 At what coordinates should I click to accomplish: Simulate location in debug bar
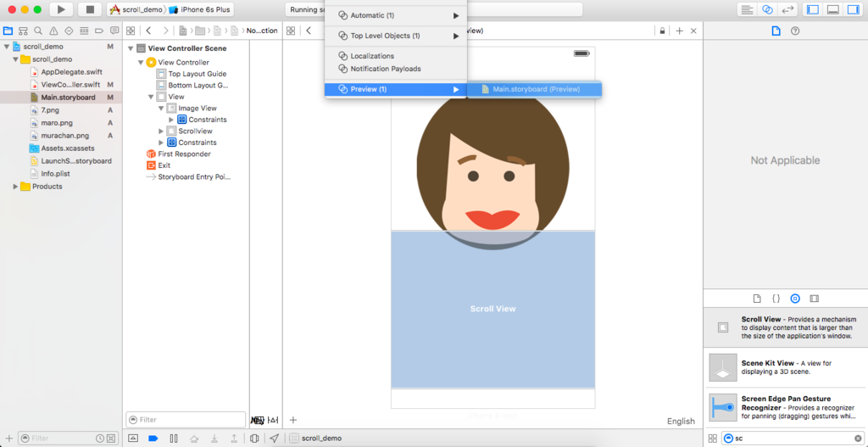tap(274, 439)
